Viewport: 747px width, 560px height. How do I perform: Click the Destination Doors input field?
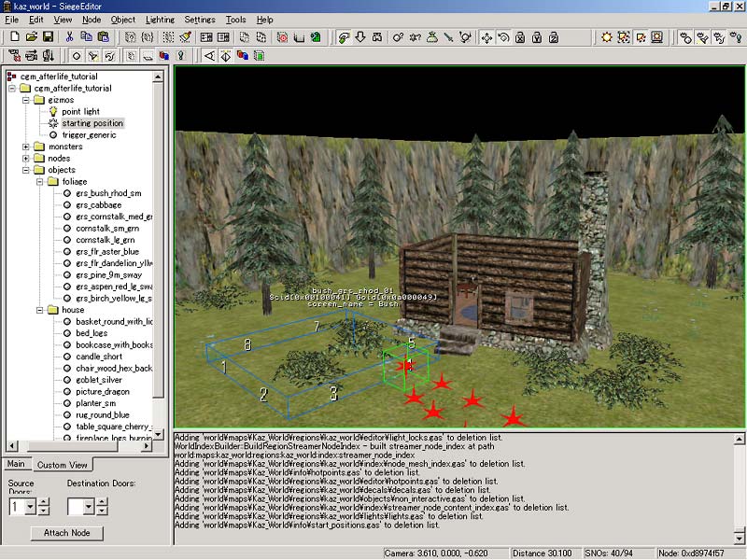click(x=75, y=507)
